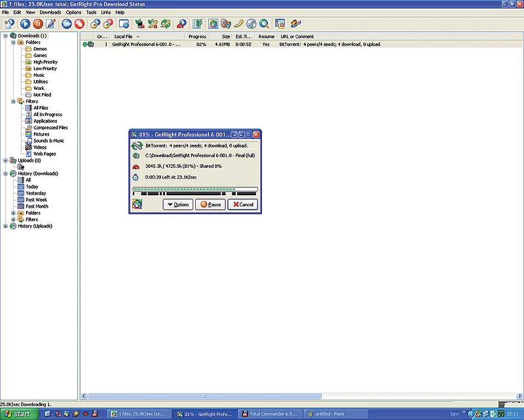Collapse the Folders node under Downloads
This screenshot has width=524, height=420.
13,43
